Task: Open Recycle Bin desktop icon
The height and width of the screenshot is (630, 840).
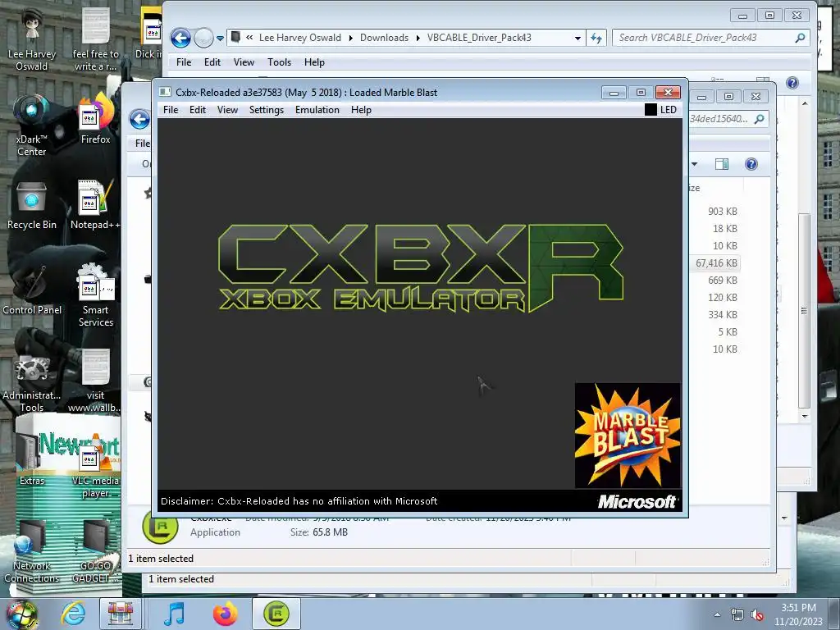Action: click(32, 206)
